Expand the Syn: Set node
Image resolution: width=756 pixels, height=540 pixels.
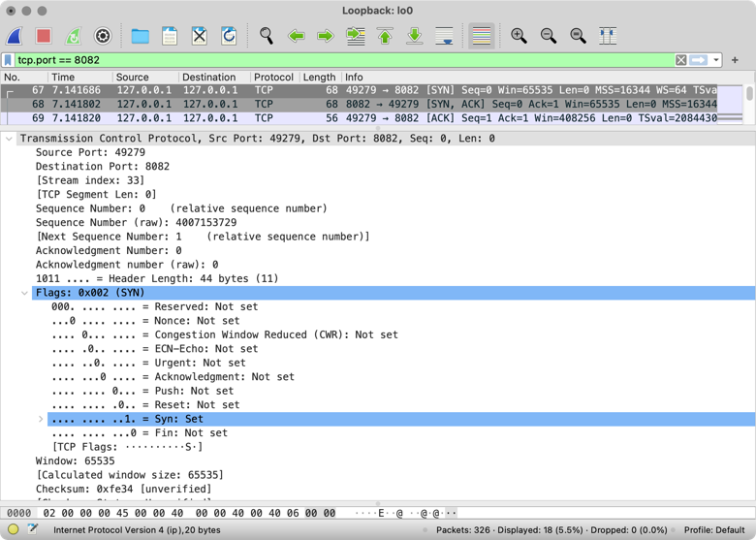41,419
